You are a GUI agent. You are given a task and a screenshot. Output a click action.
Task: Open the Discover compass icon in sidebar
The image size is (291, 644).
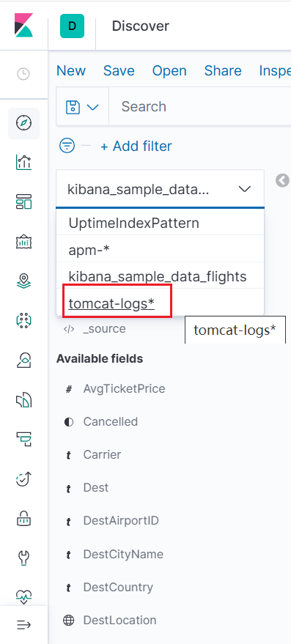[24, 123]
